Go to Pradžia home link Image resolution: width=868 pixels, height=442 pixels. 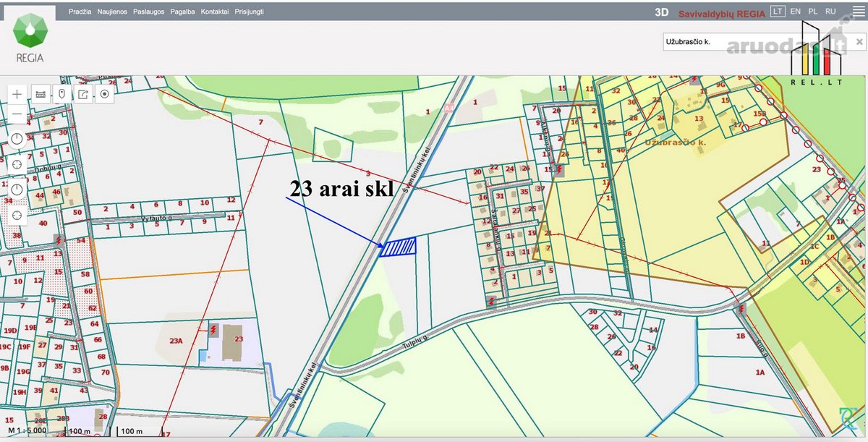pos(80,12)
